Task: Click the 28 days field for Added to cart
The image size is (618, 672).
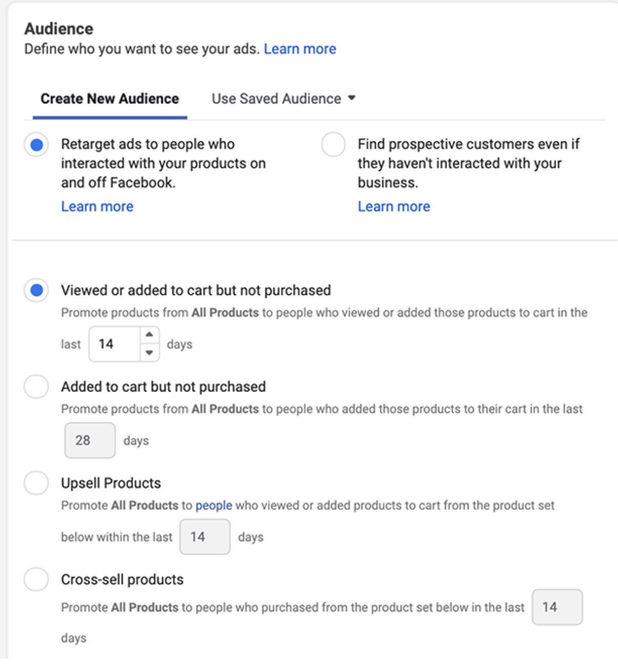Action: [x=90, y=440]
